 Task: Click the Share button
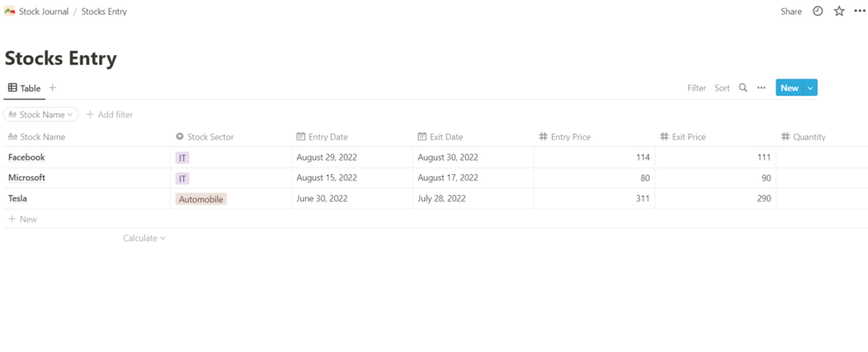791,12
